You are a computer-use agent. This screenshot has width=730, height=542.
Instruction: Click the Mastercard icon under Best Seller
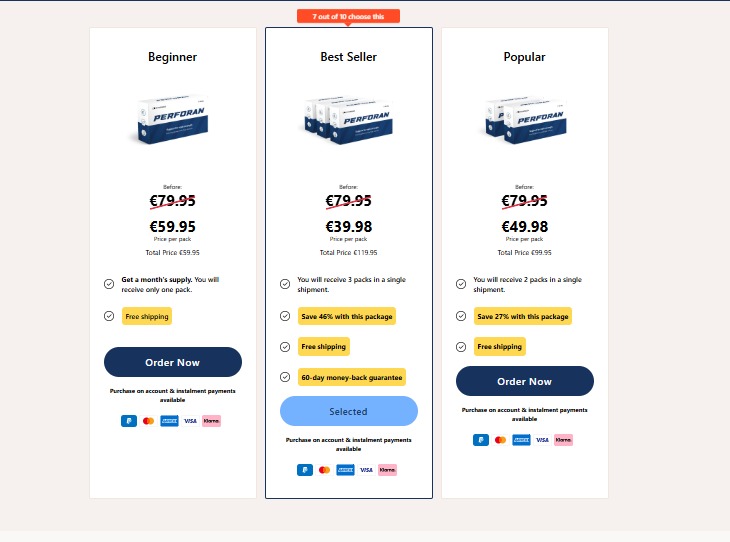point(324,469)
